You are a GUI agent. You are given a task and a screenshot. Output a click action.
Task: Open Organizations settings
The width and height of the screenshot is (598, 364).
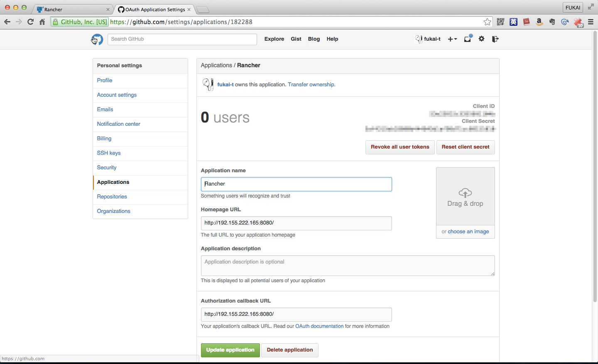tap(140, 211)
